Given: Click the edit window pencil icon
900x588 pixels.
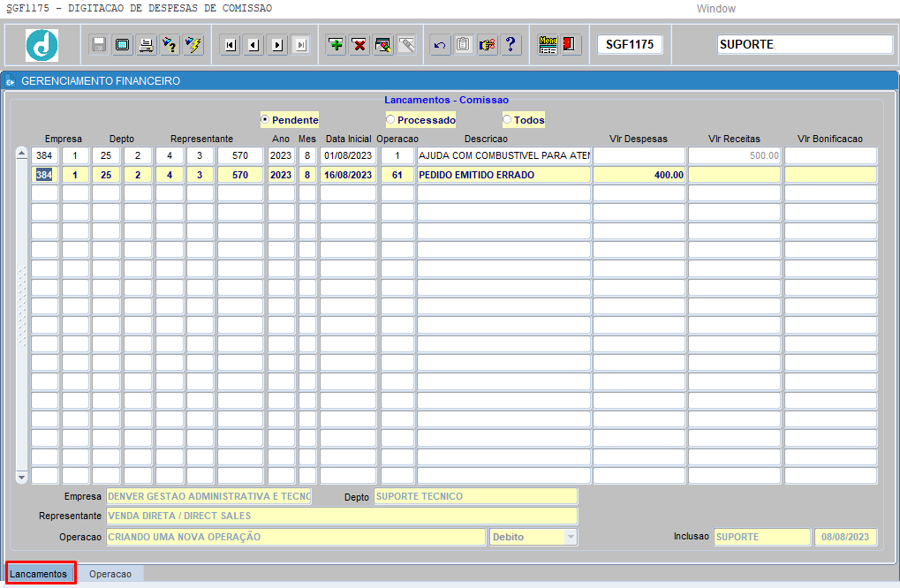Looking at the screenshot, I should click(382, 45).
